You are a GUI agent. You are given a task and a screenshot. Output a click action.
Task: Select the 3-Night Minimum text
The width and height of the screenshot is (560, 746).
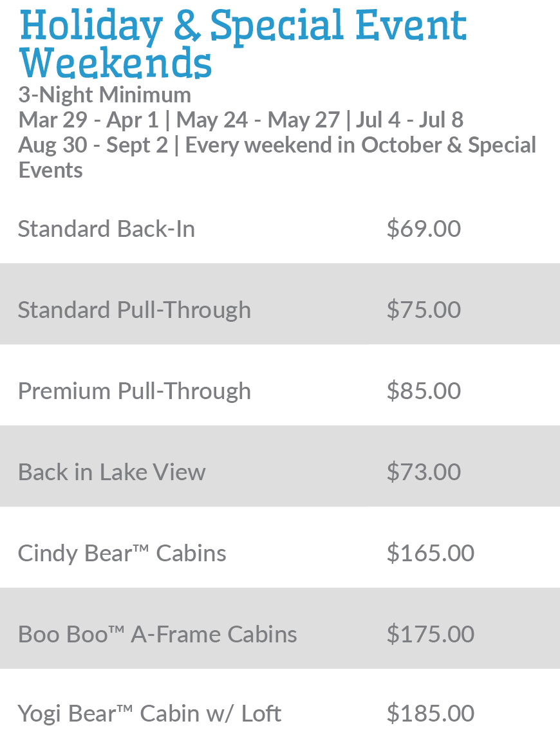click(x=104, y=95)
